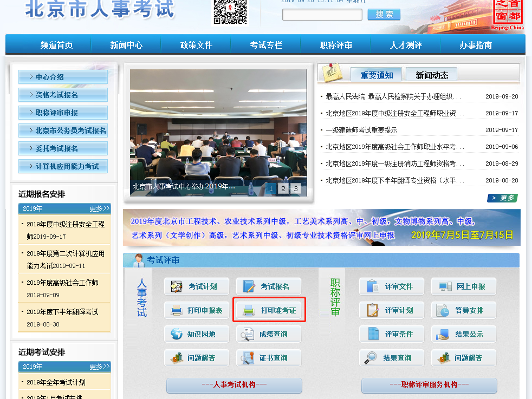Image resolution: width=532 pixels, height=399 pixels.
Task: Click the search input field
Action: point(322,14)
